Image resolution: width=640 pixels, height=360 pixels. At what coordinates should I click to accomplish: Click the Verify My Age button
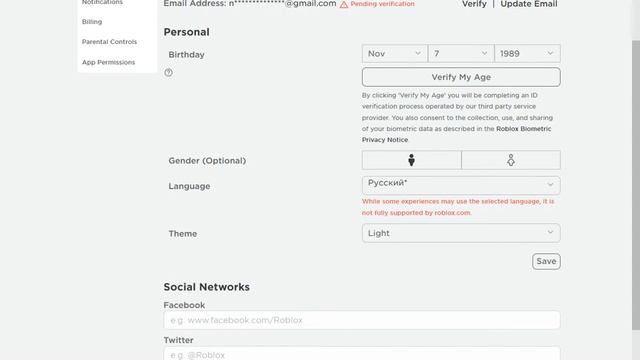461,77
